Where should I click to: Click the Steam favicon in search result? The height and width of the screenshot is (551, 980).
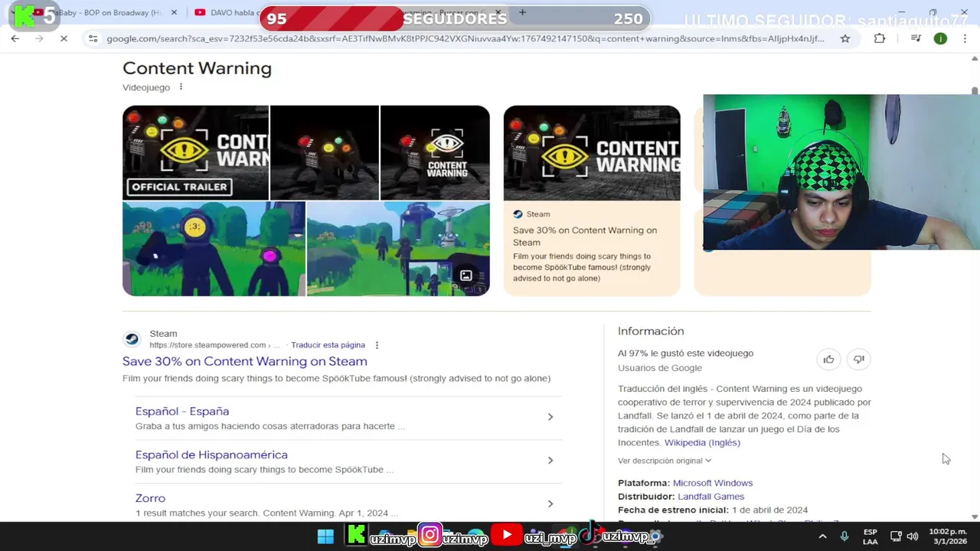tap(132, 339)
